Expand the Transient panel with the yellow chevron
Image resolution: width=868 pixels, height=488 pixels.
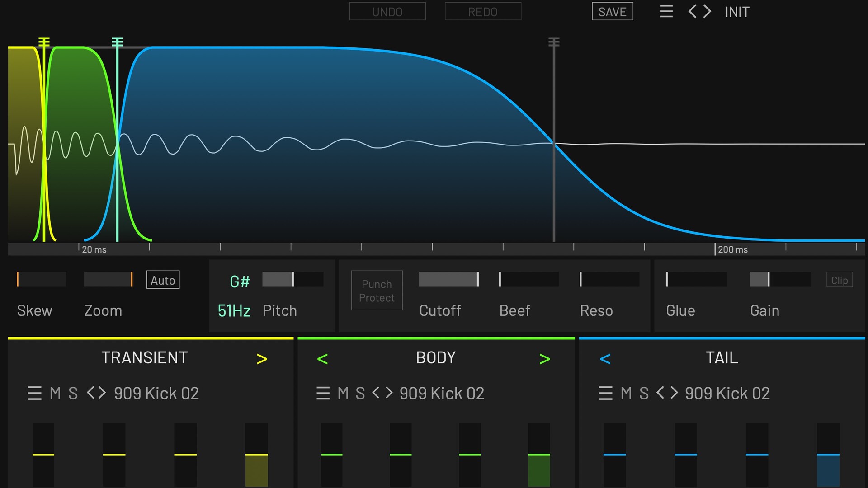pyautogui.click(x=262, y=359)
